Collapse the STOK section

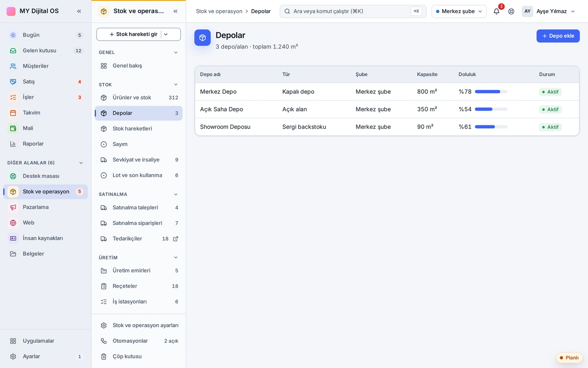pos(176,85)
